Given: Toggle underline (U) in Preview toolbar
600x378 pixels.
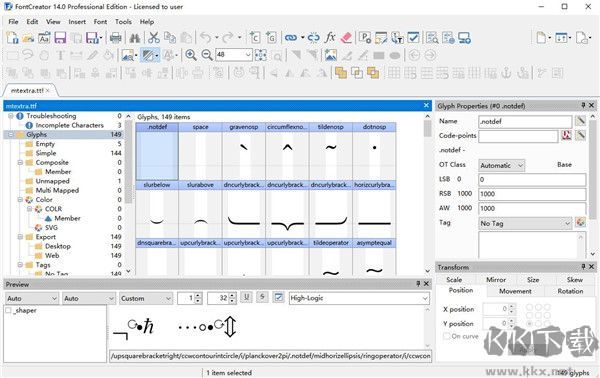Looking at the screenshot, I should 246,297.
